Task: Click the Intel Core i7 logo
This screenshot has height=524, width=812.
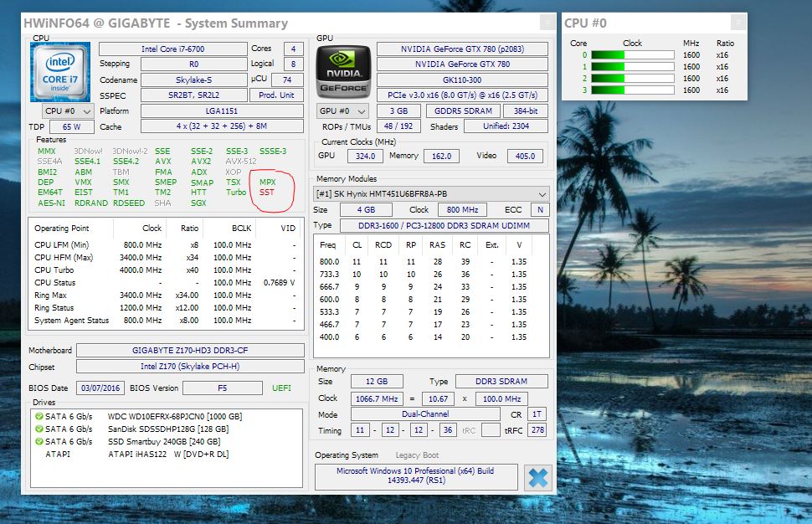Action: tap(60, 72)
